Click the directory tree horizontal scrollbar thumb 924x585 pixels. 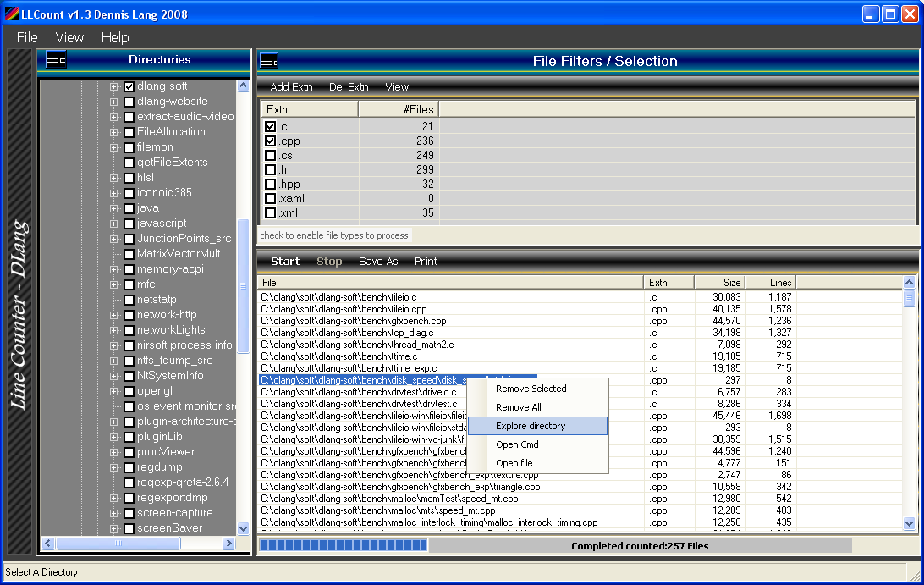(118, 544)
